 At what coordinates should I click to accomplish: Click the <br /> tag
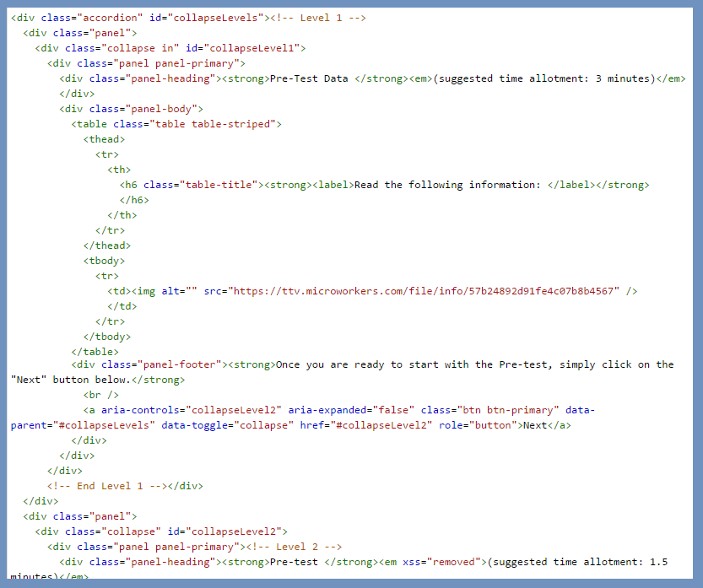[101, 395]
